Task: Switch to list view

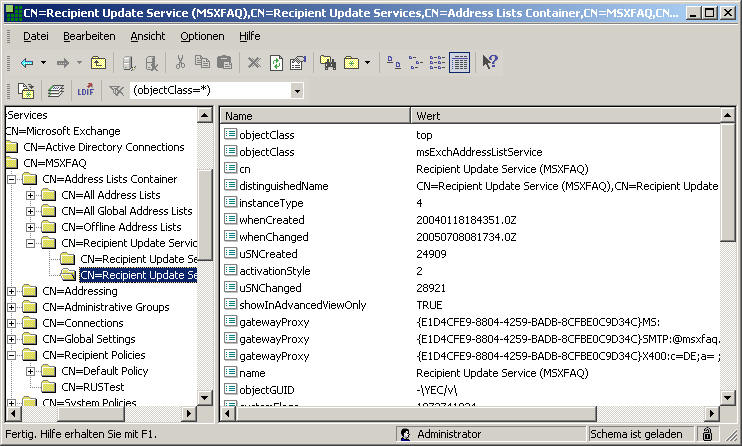Action: [x=437, y=62]
